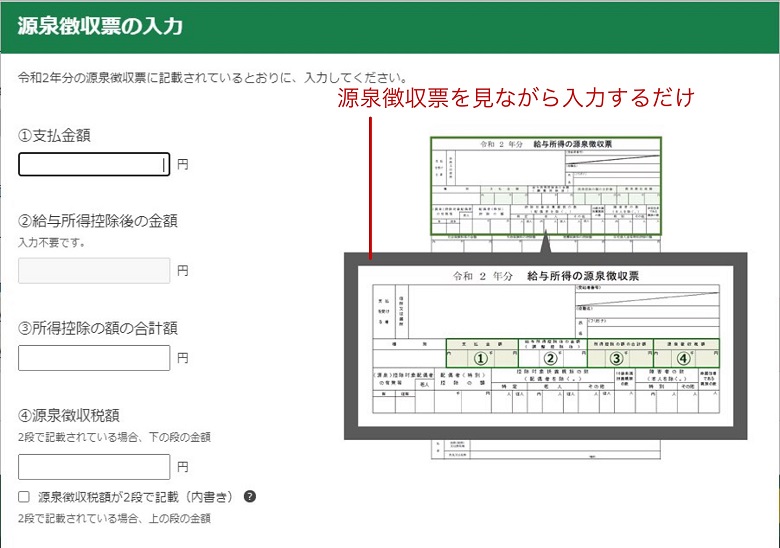Click the 源泉徴収票の入力 header title
The image size is (780, 548).
click(x=100, y=27)
